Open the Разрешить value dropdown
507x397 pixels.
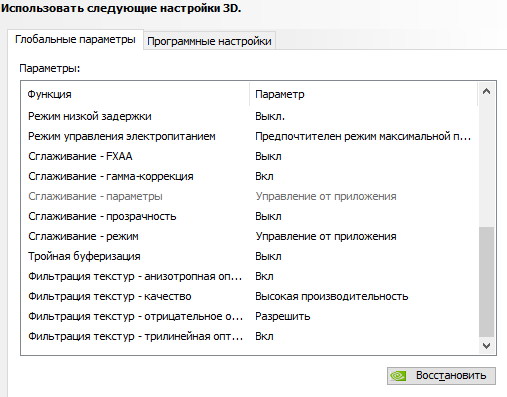coord(283,316)
